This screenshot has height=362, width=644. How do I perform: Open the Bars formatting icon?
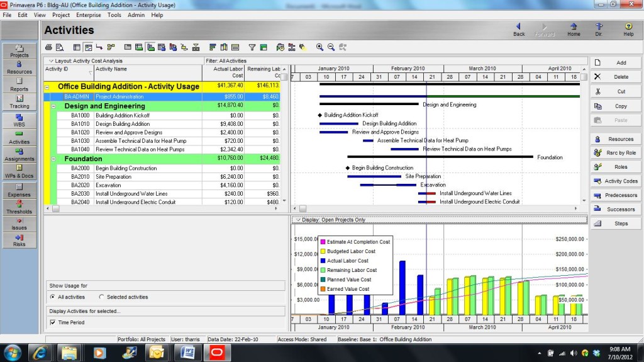tap(213, 47)
